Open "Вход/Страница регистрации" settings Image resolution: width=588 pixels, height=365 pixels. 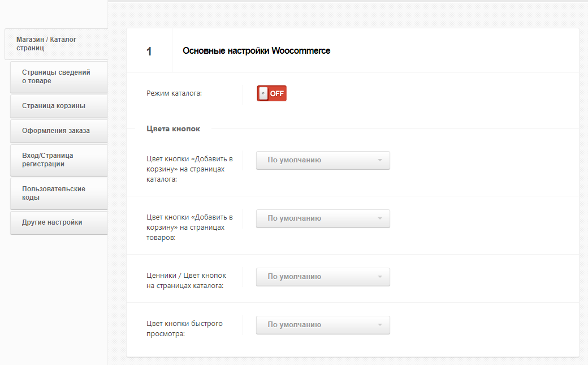tap(59, 160)
